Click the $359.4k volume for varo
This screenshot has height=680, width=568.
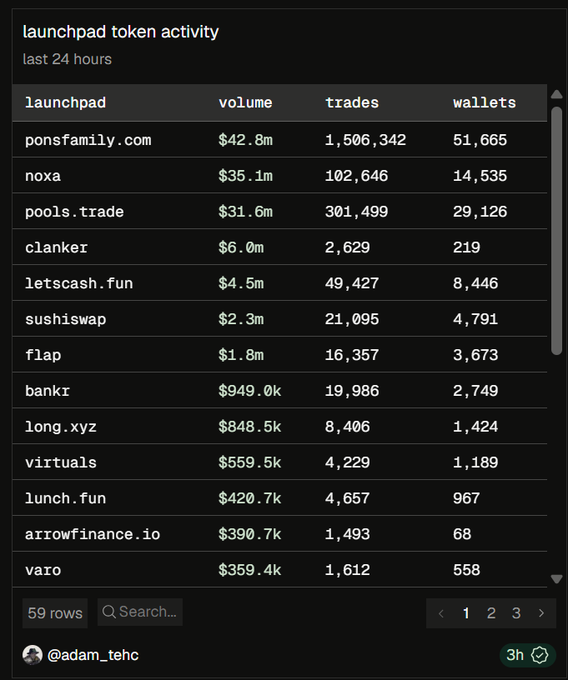(x=250, y=570)
